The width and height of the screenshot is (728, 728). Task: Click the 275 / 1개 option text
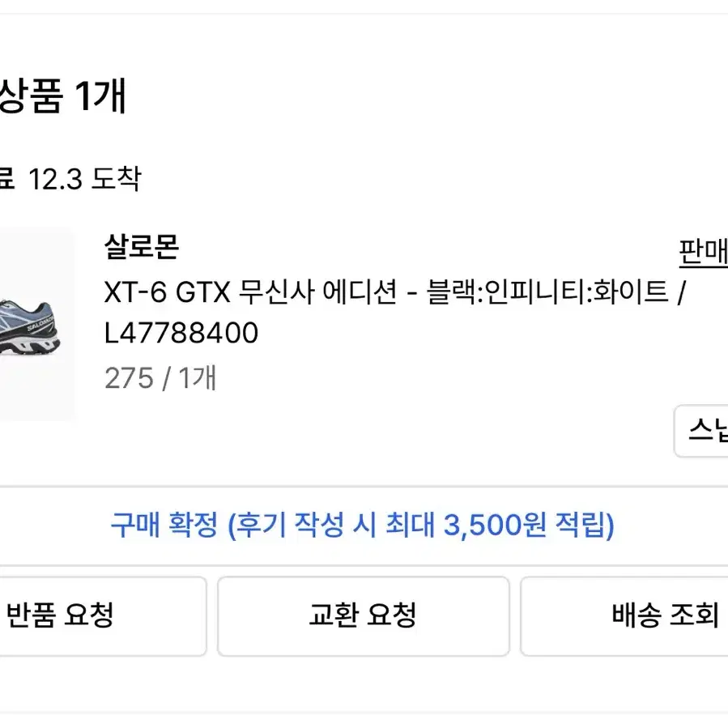point(160,378)
